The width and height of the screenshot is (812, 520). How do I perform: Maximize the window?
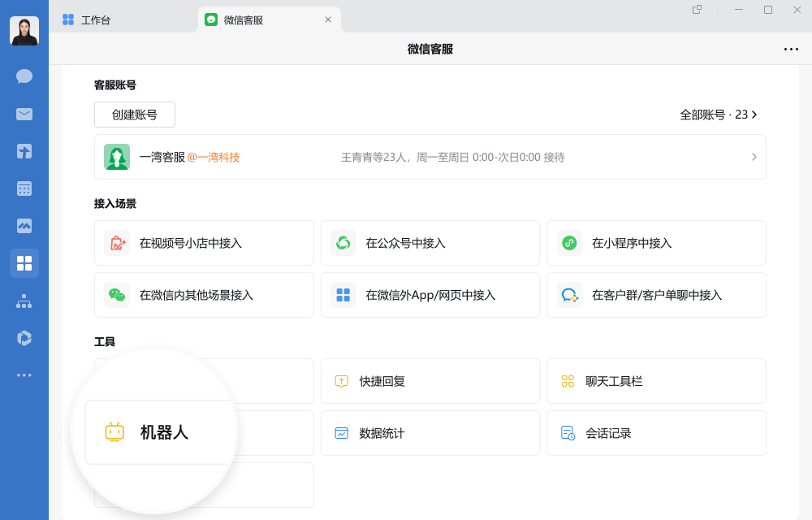768,9
